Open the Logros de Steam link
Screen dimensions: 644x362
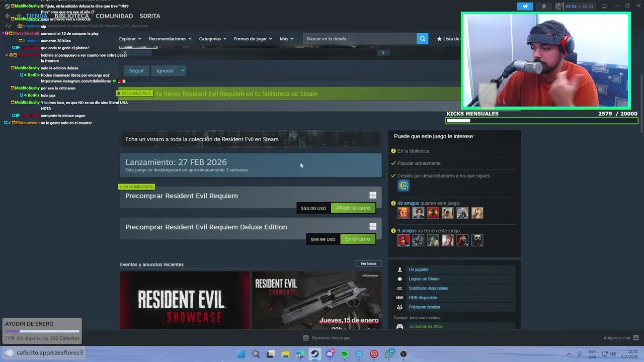(424, 279)
